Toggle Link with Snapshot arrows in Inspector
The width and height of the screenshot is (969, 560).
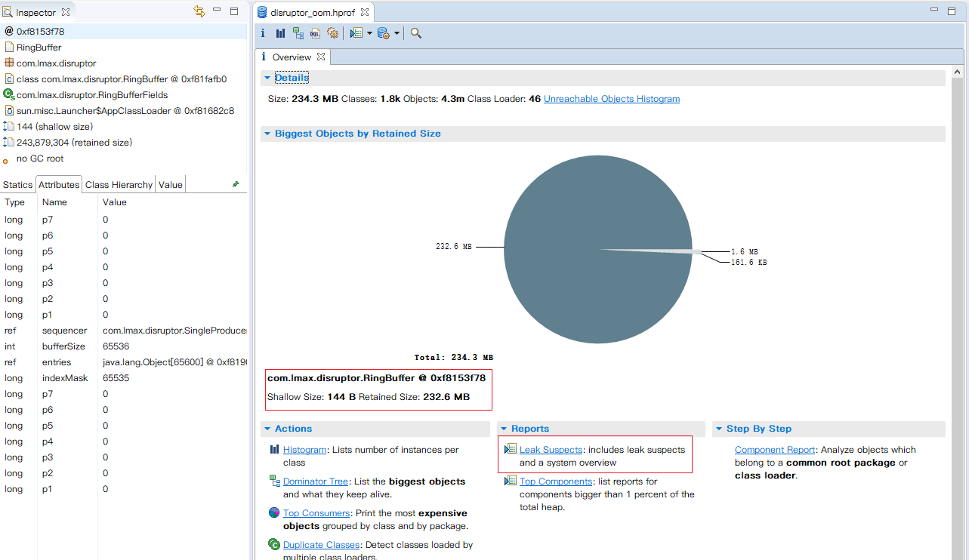pos(199,11)
